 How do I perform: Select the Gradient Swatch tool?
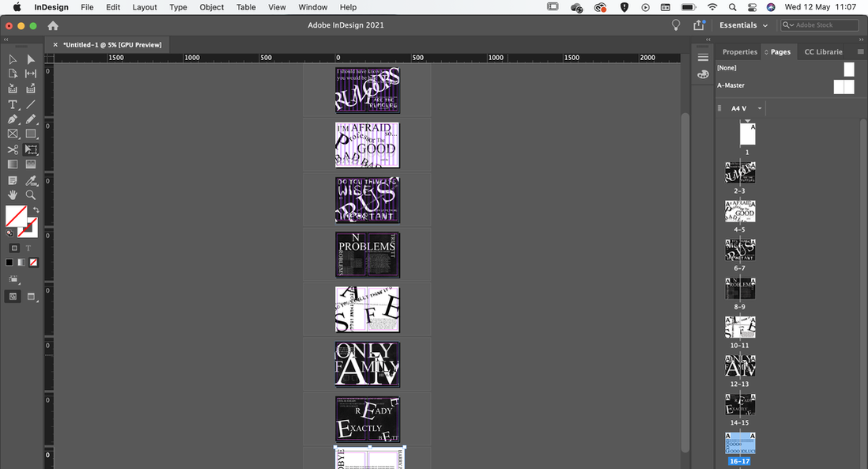[13, 165]
